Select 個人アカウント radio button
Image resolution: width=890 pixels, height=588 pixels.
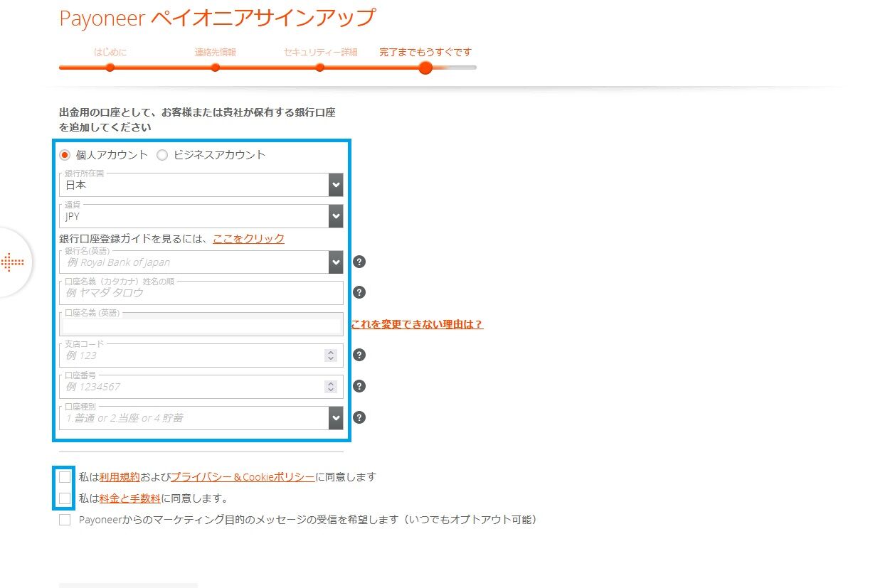pos(65,155)
